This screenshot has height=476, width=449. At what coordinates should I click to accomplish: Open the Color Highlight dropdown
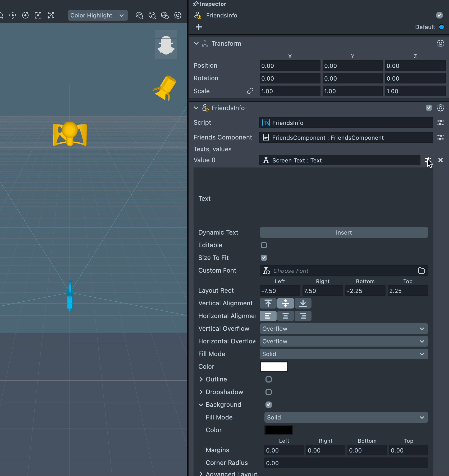(97, 15)
